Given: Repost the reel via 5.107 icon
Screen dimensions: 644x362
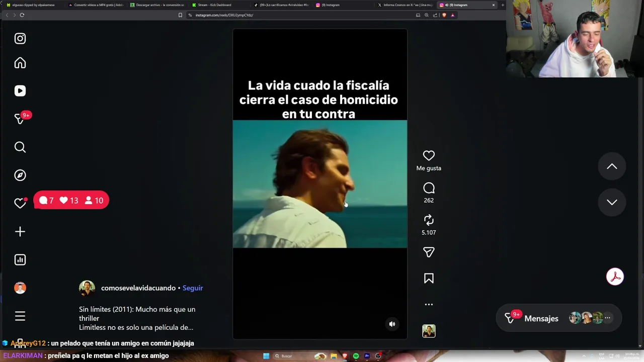Looking at the screenshot, I should [429, 220].
